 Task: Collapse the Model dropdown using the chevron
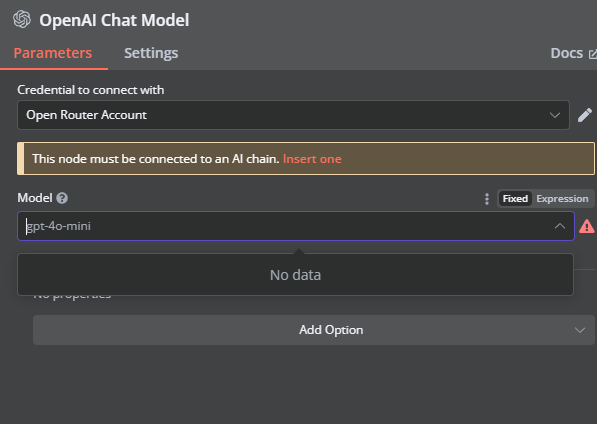(x=559, y=226)
